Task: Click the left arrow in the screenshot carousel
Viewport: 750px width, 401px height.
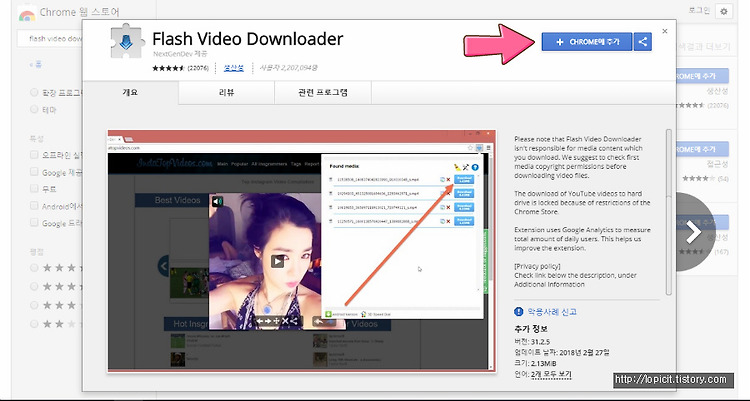Action: 164,264
